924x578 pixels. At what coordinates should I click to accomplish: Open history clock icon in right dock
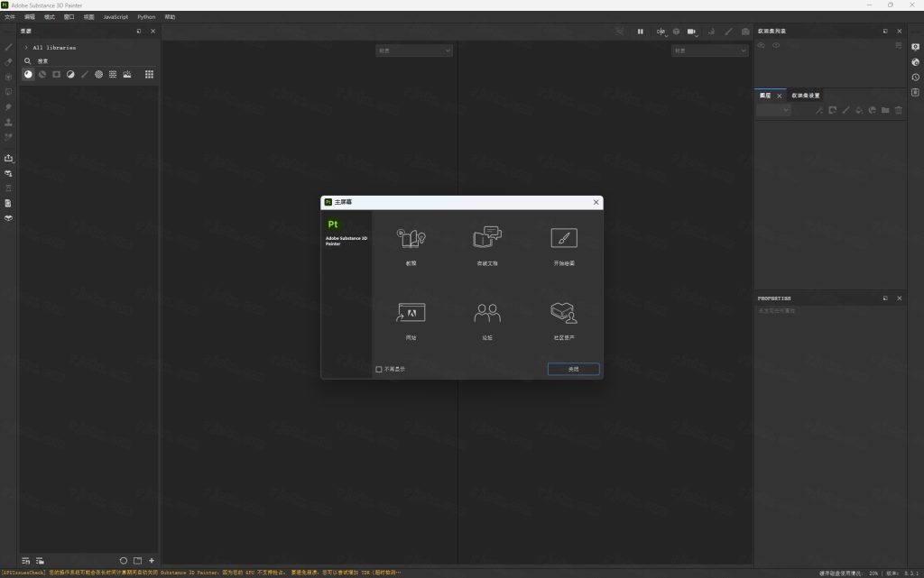915,78
